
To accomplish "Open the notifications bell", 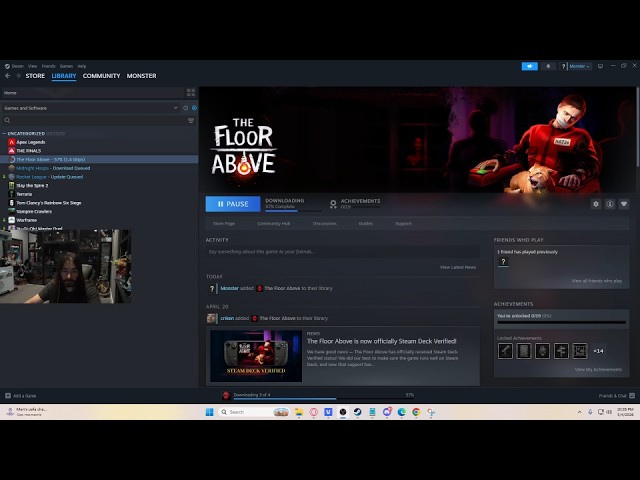I will [548, 66].
